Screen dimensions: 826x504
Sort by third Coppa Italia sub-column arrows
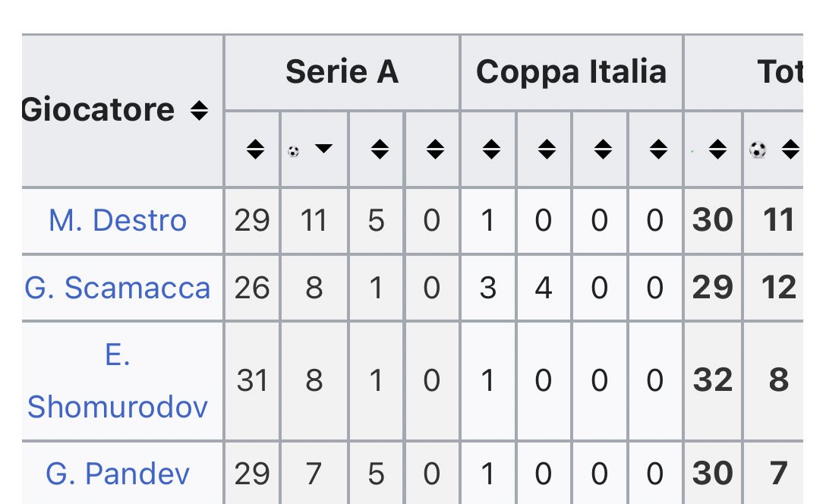pos(603,150)
